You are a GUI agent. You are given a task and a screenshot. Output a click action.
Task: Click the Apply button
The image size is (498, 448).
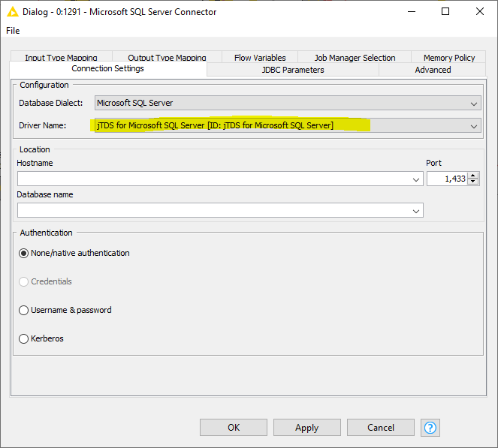click(x=306, y=427)
